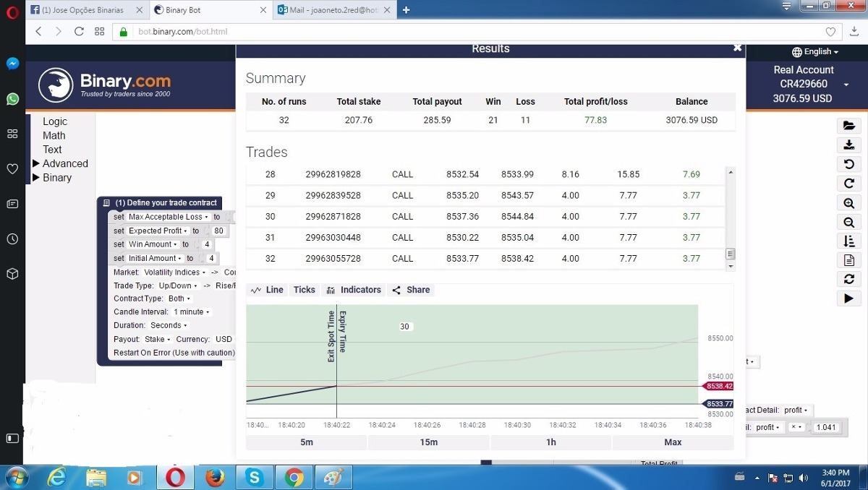This screenshot has height=490, width=868.
Task: Open Speed Dial from Opera sidebar
Action: [12, 134]
